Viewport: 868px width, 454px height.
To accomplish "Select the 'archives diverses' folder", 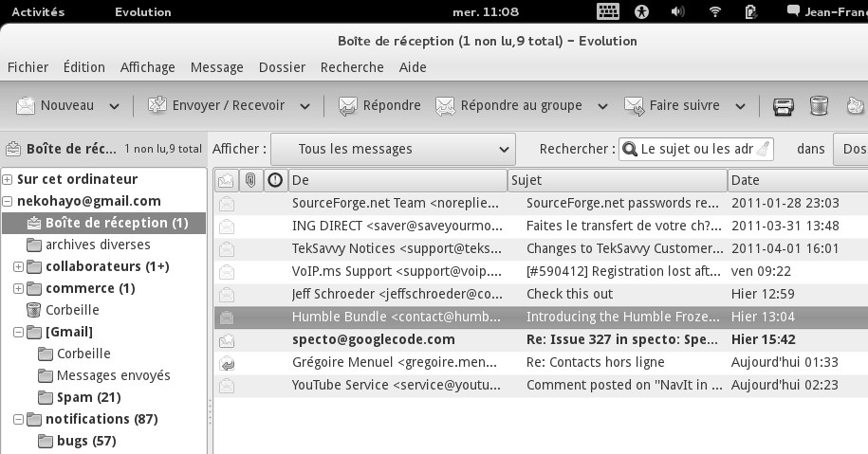I will 98,245.
